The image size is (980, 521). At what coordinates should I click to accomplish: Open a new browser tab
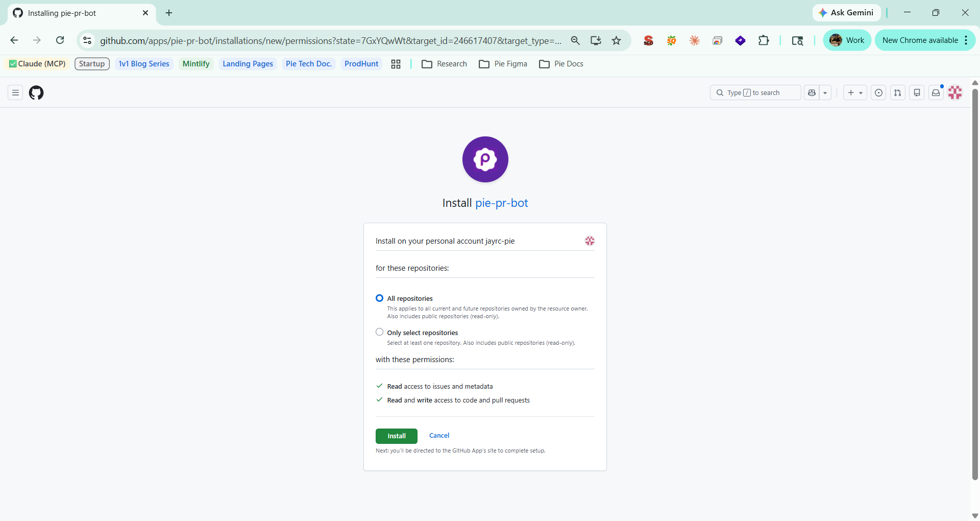click(x=169, y=13)
